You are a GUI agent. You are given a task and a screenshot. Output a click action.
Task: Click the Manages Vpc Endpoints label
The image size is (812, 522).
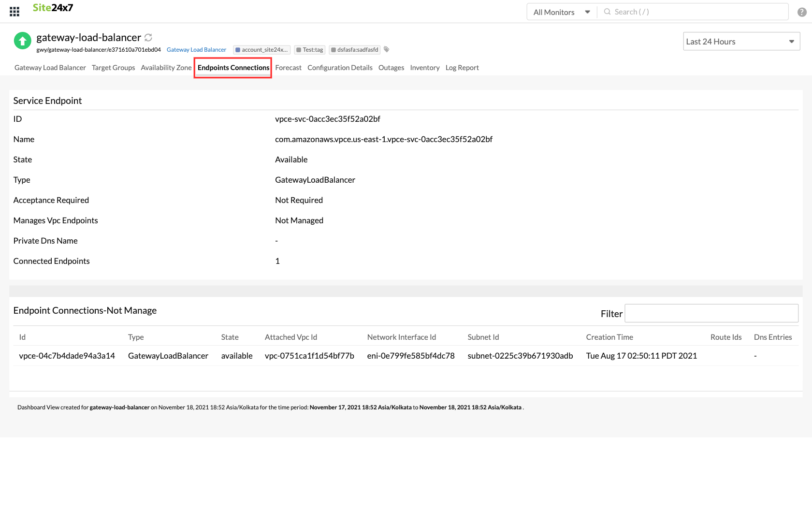(x=56, y=220)
